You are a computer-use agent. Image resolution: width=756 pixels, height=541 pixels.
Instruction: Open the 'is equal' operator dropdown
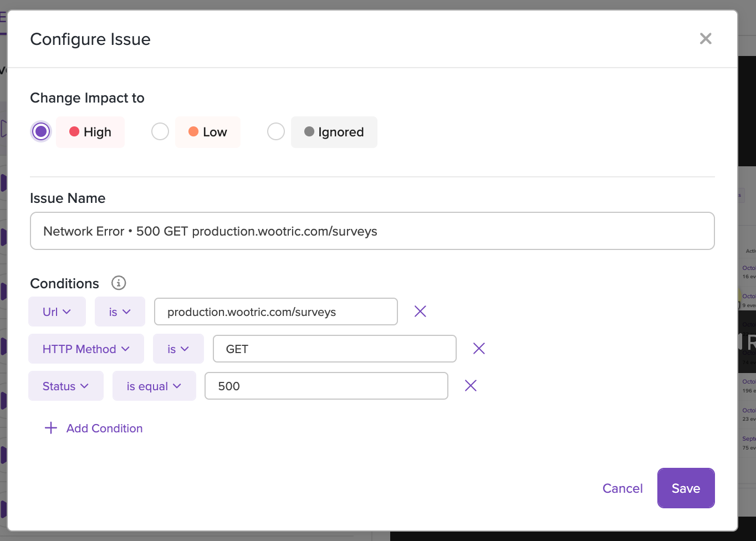[x=154, y=386]
